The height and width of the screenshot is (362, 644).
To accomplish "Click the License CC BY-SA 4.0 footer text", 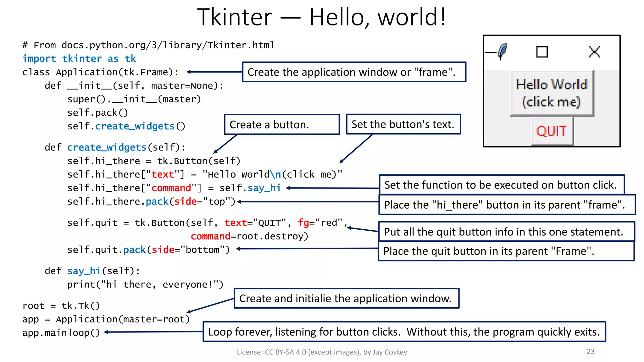I will click(322, 352).
